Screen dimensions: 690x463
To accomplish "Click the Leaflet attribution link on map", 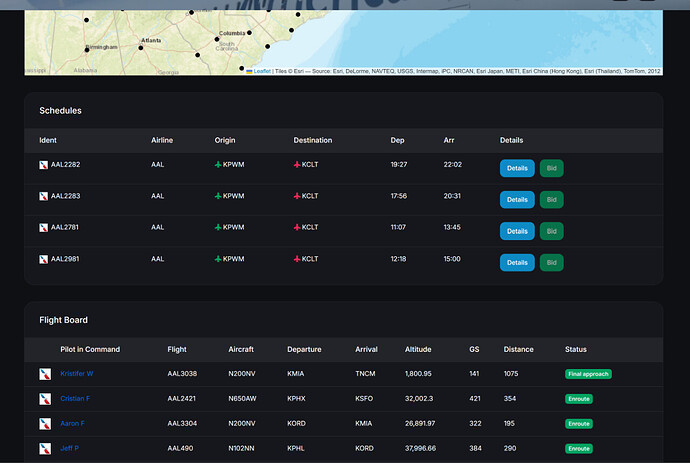I will (x=262, y=71).
